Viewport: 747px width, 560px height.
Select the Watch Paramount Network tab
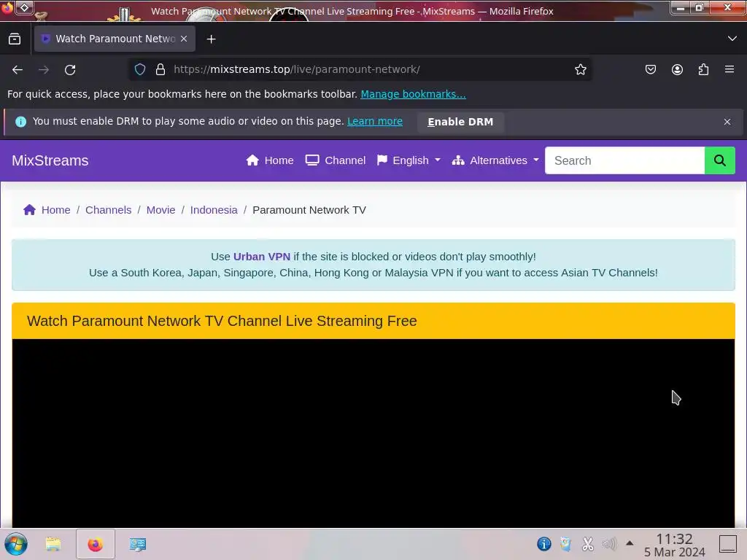(x=115, y=39)
